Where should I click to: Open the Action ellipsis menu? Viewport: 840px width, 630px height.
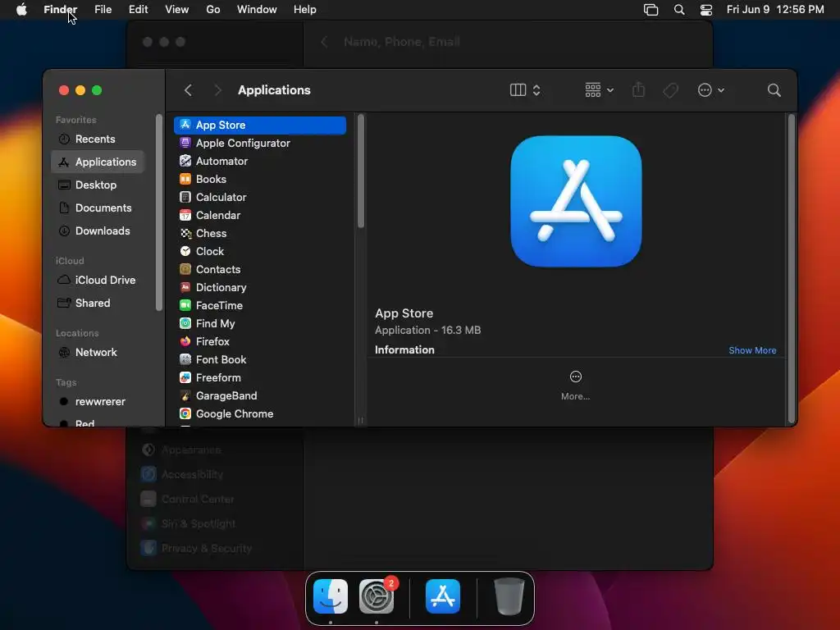point(711,90)
